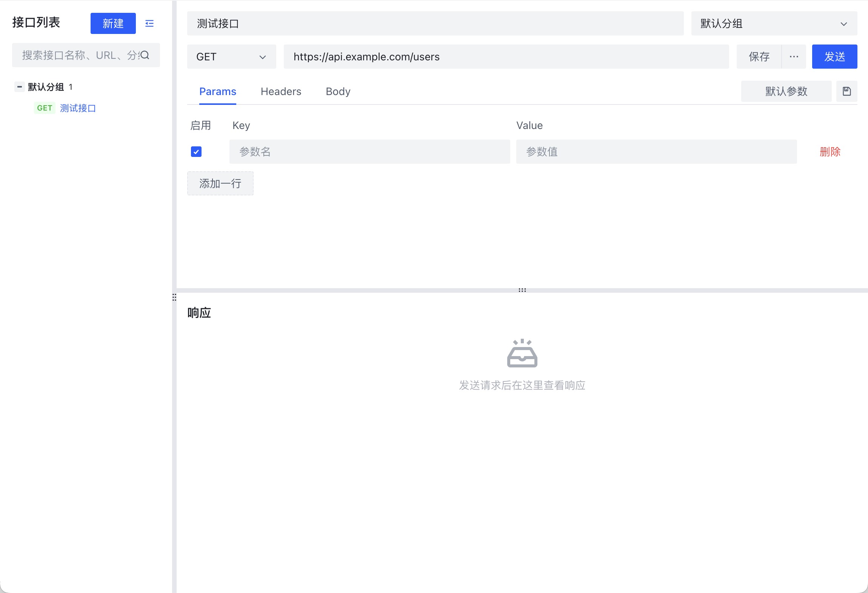Collapse the 默认分组 tree group
This screenshot has width=868, height=593.
click(20, 87)
